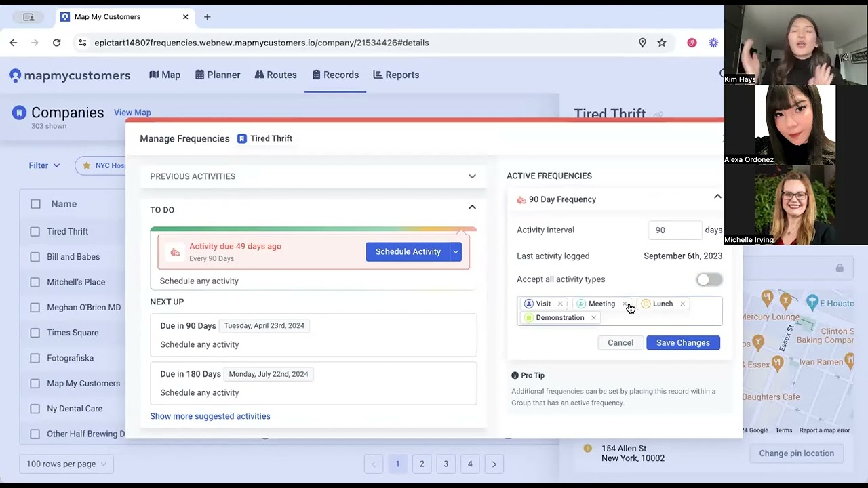This screenshot has height=488, width=868.
Task: Click the Companies section icon
Action: coord(19,113)
